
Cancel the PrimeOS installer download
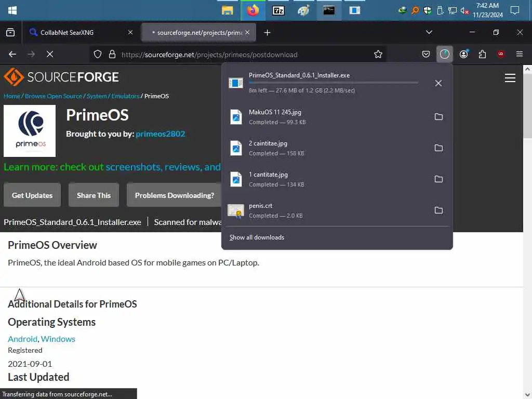click(438, 83)
